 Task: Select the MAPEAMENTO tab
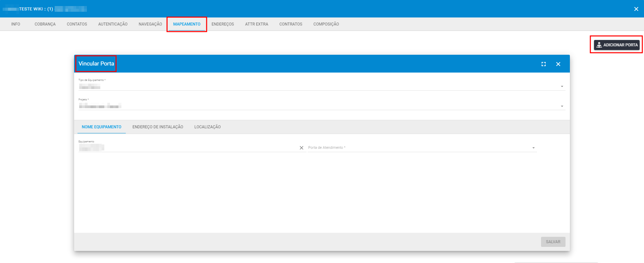point(187,24)
